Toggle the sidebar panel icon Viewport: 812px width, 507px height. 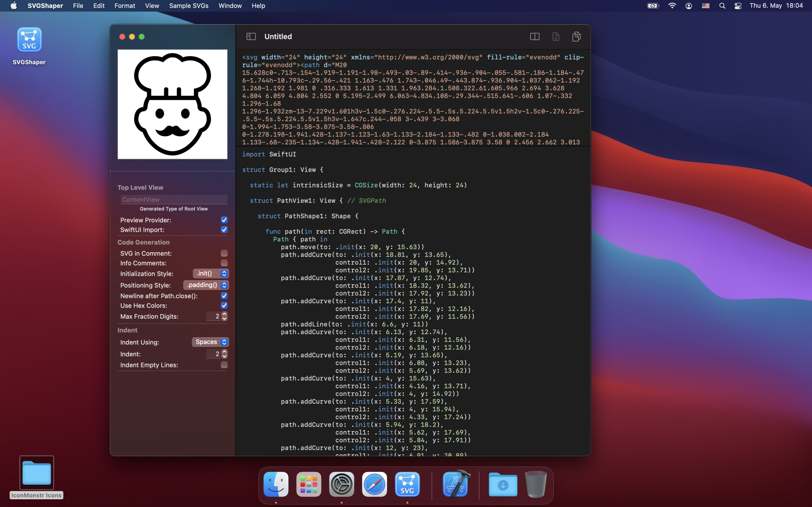click(251, 36)
